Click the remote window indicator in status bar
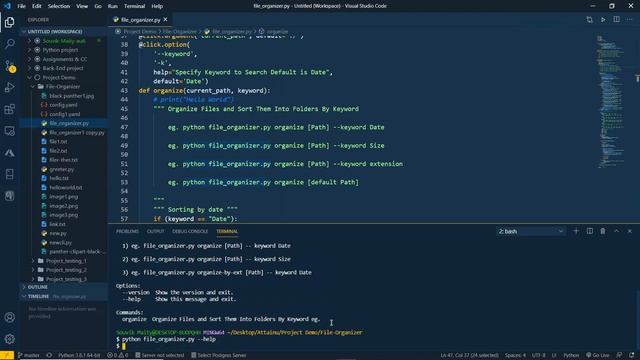 (7, 355)
